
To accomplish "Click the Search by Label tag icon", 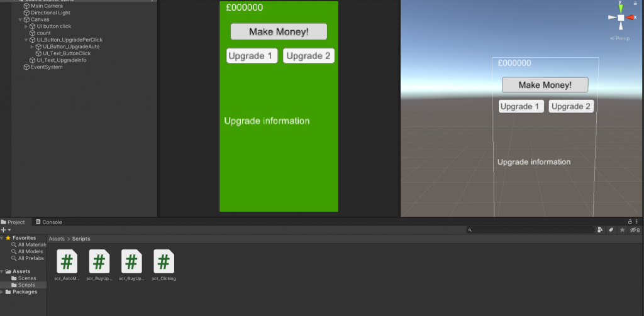I will pos(610,231).
